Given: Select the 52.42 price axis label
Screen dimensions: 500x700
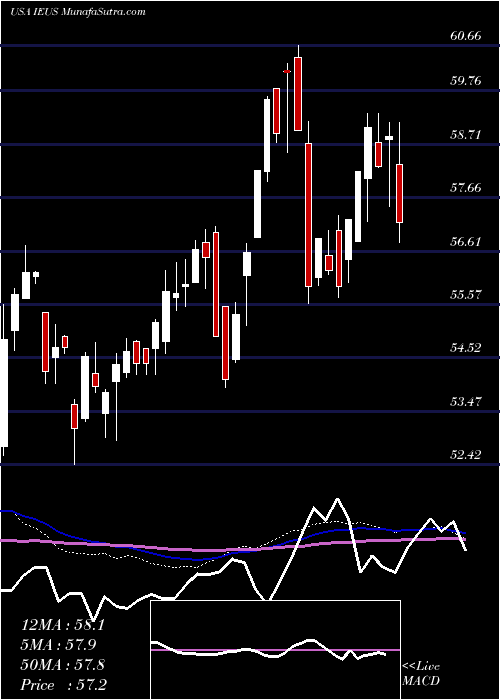Looking at the screenshot, I should coord(466,455).
